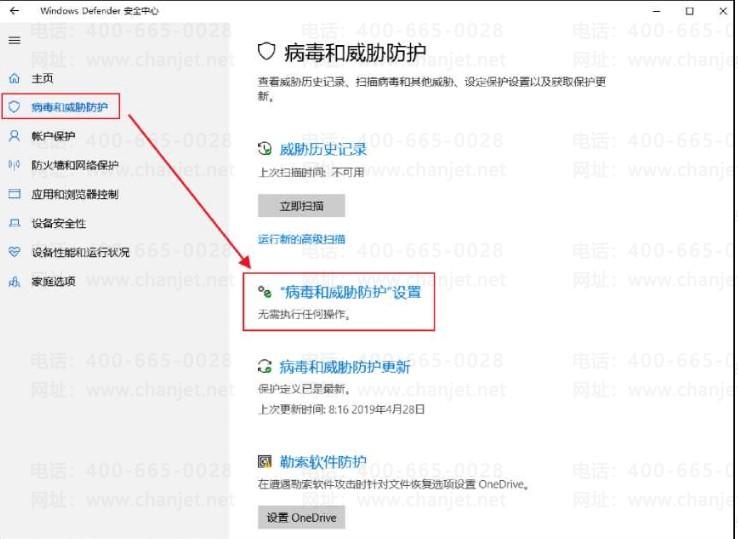This screenshot has width=738, height=539.
Task: Click the 上次更新时间: 8:16 2019年4月28日 text
Action: click(x=341, y=409)
